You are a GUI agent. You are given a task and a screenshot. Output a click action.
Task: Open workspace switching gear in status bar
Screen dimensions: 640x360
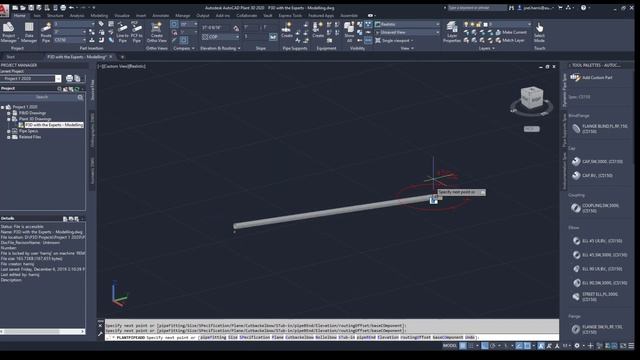[577, 346]
